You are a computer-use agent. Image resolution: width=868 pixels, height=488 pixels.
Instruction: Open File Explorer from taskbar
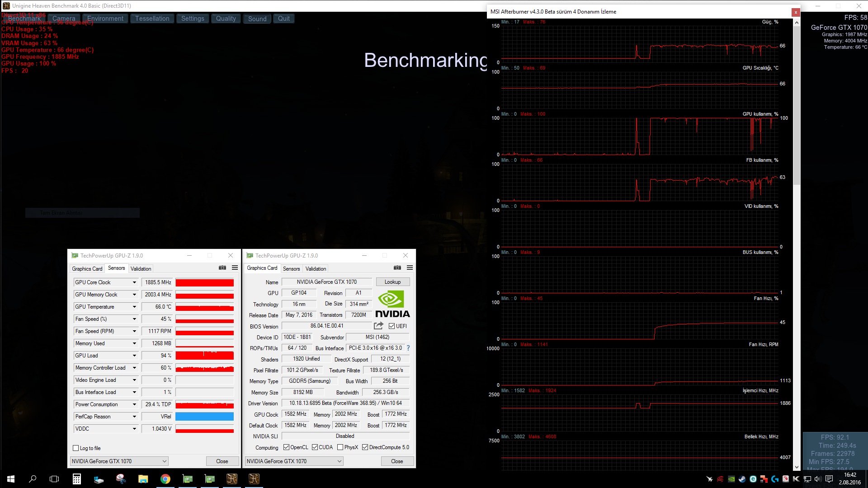[143, 479]
